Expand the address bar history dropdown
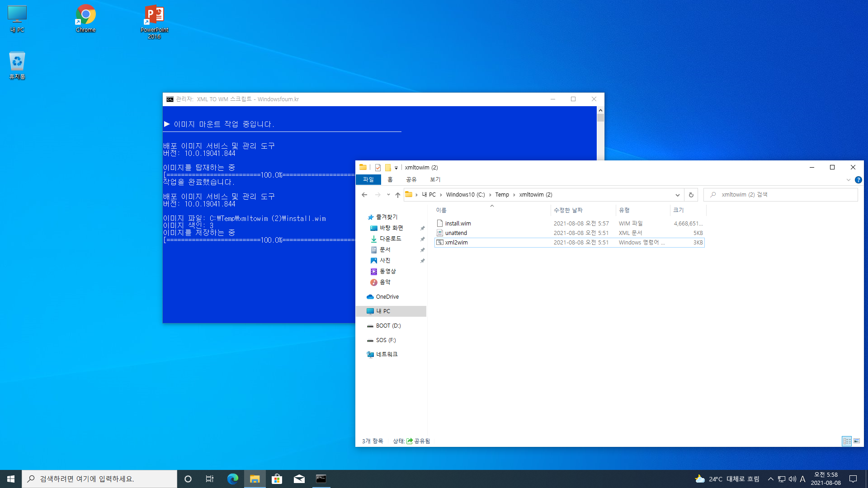This screenshot has width=868, height=488. pos(677,195)
